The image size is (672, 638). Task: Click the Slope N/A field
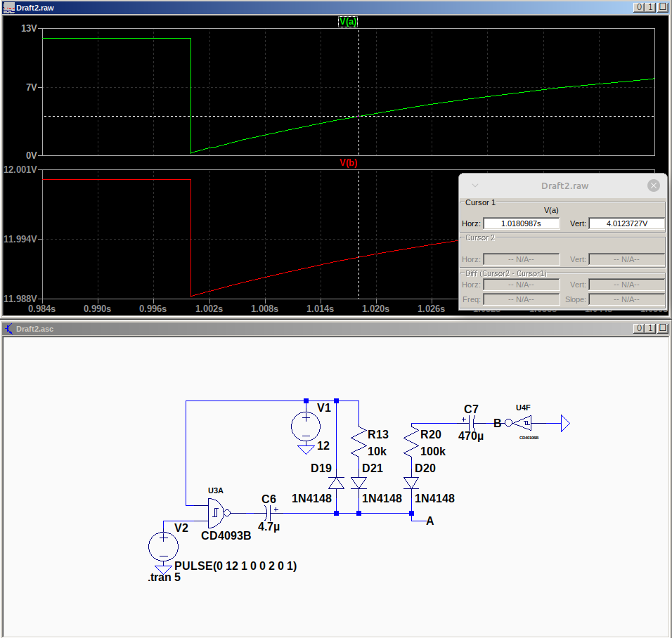tap(626, 299)
